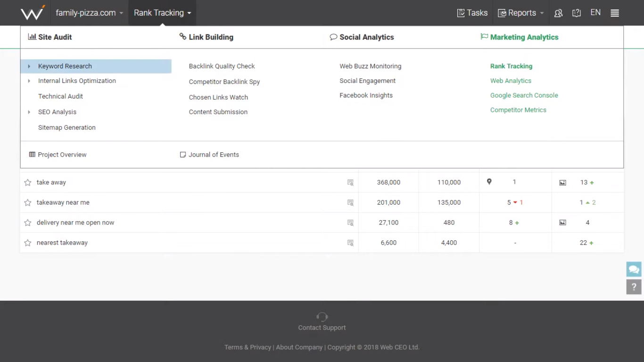This screenshot has width=644, height=362.
Task: Open Google Search Console link
Action: (524, 96)
